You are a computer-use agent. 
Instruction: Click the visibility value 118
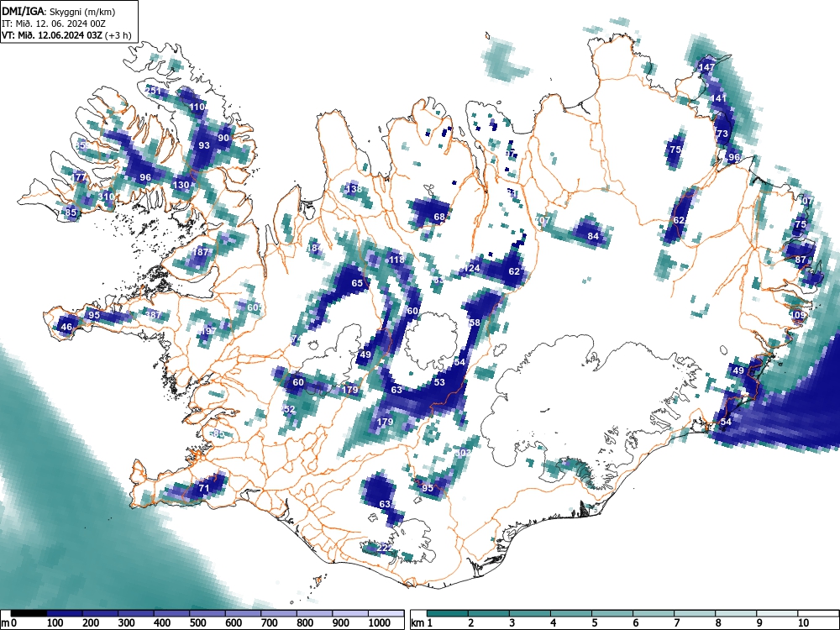coord(397,260)
